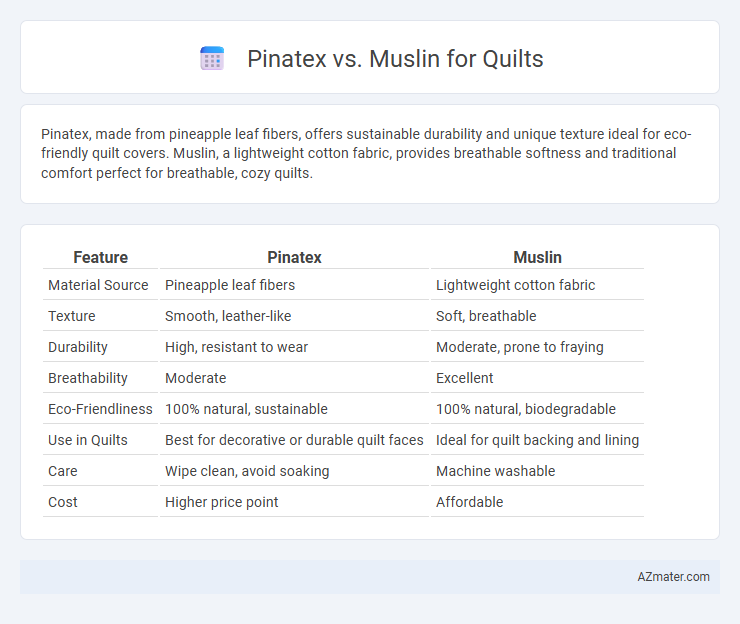Viewport: 740px width, 624px height.
Task: Click the 'Pineapple leaf fibers' cell
Action: click(294, 285)
